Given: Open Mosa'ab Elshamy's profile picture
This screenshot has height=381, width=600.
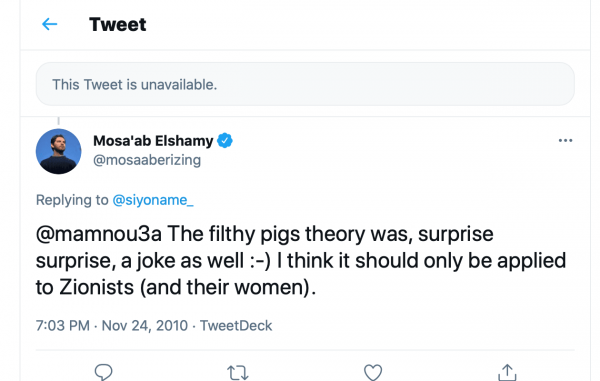Looking at the screenshot, I should tap(59, 151).
